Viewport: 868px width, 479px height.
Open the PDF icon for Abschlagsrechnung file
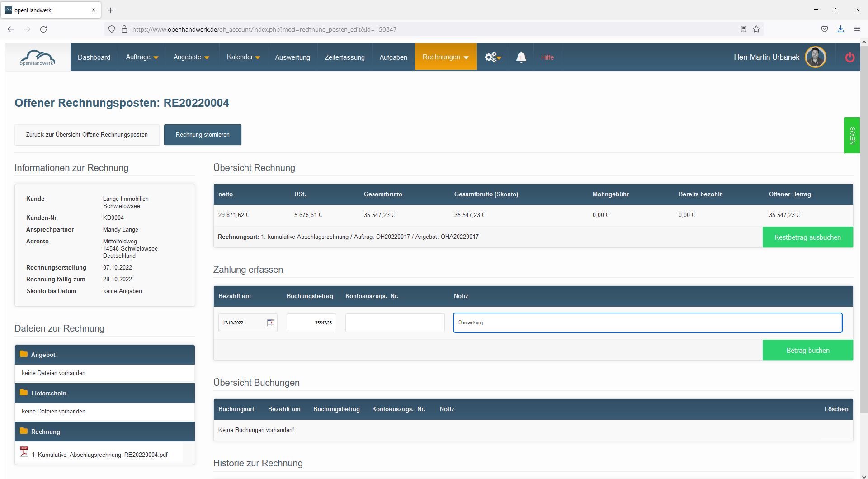(x=24, y=452)
